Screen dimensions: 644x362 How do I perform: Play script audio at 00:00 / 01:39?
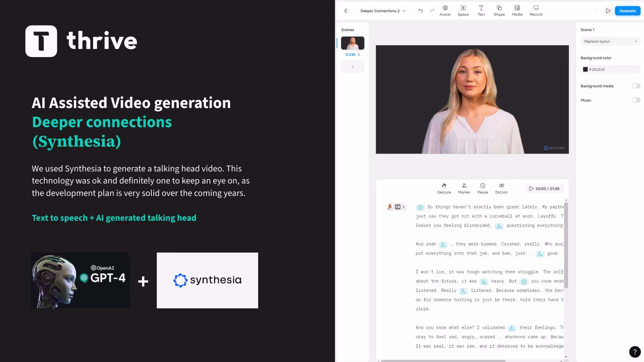pos(544,189)
